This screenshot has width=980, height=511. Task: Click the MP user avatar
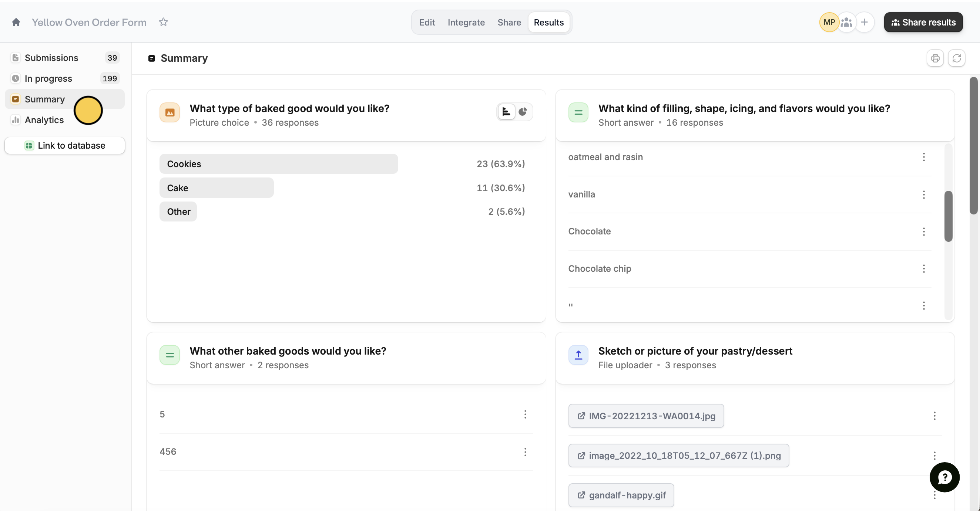pos(829,22)
